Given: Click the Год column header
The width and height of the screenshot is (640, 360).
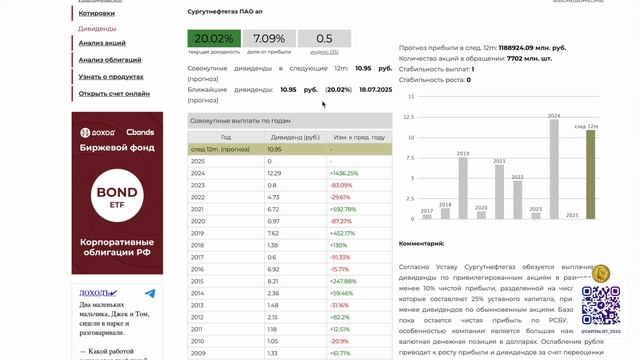Looking at the screenshot, I should tap(226, 137).
